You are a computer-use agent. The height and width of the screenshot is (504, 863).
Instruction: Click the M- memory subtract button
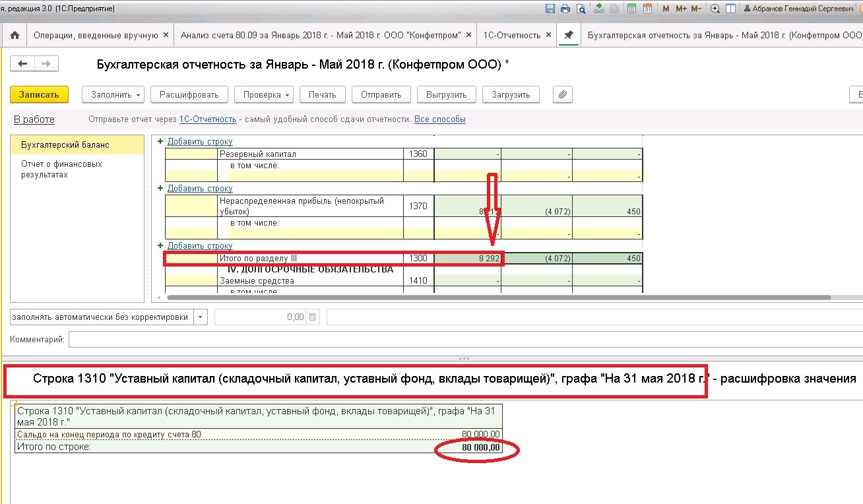click(x=696, y=9)
